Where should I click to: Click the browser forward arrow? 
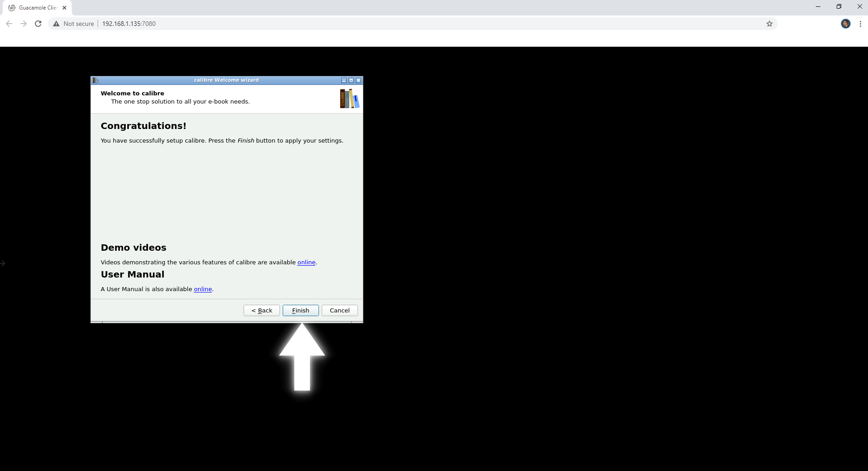tap(24, 24)
